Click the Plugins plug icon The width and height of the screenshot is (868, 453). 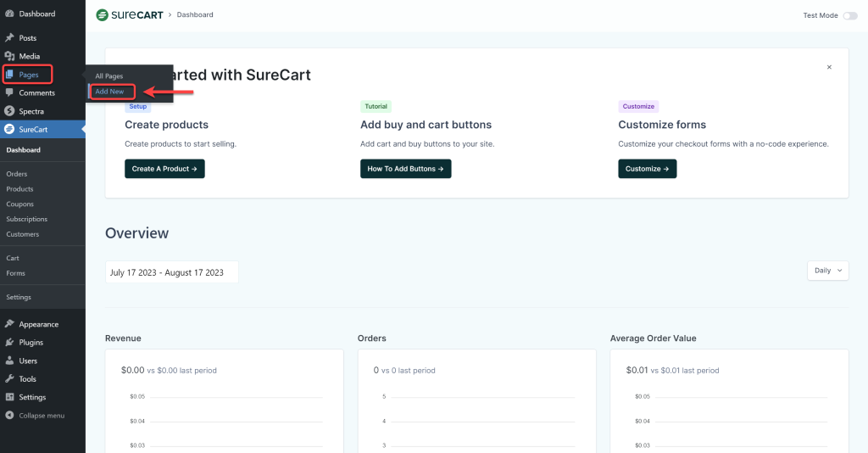click(x=9, y=342)
